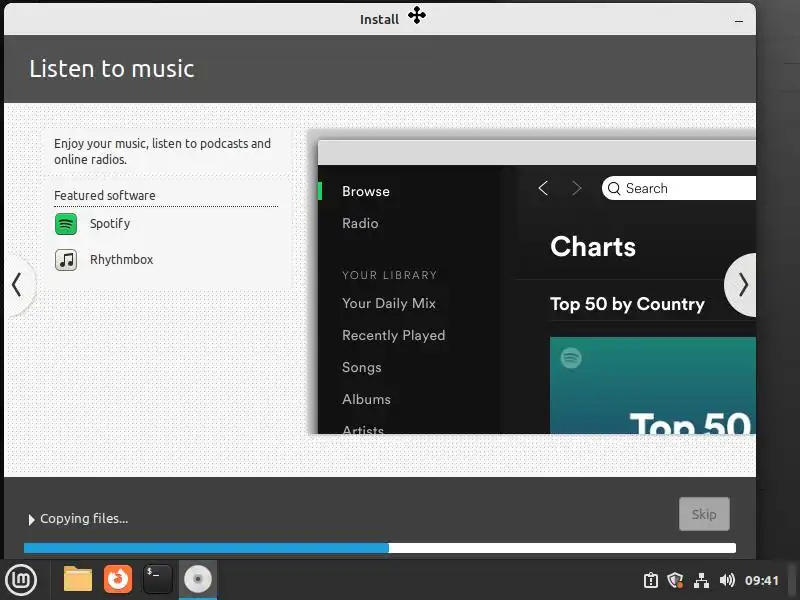800x600 pixels.
Task: Go to the previous slide with left arrow
Action: (x=17, y=285)
